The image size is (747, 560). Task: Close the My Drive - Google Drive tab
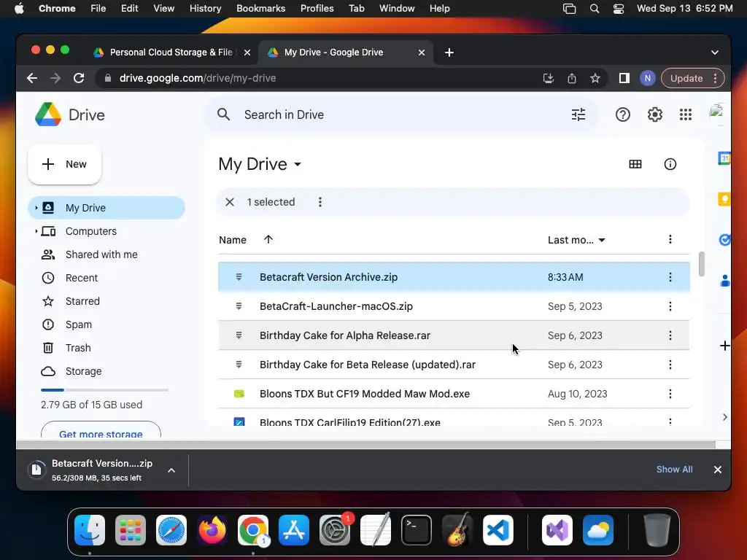421,52
